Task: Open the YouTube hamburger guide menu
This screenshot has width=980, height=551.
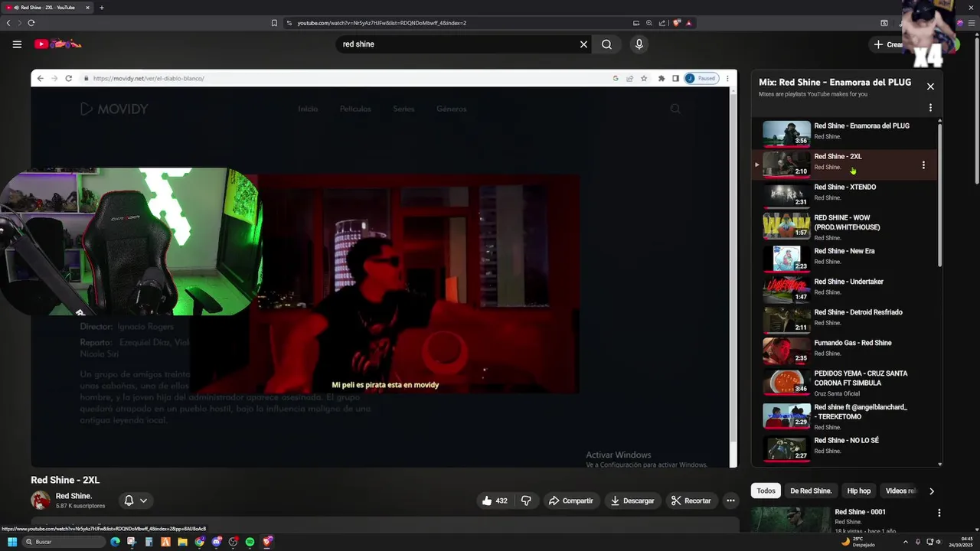Action: click(17, 44)
